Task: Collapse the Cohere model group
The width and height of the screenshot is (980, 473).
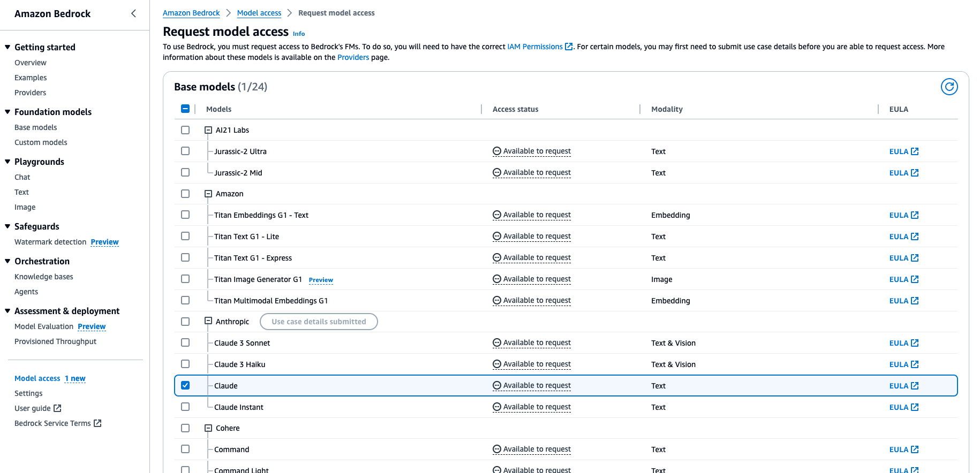Action: (x=208, y=428)
